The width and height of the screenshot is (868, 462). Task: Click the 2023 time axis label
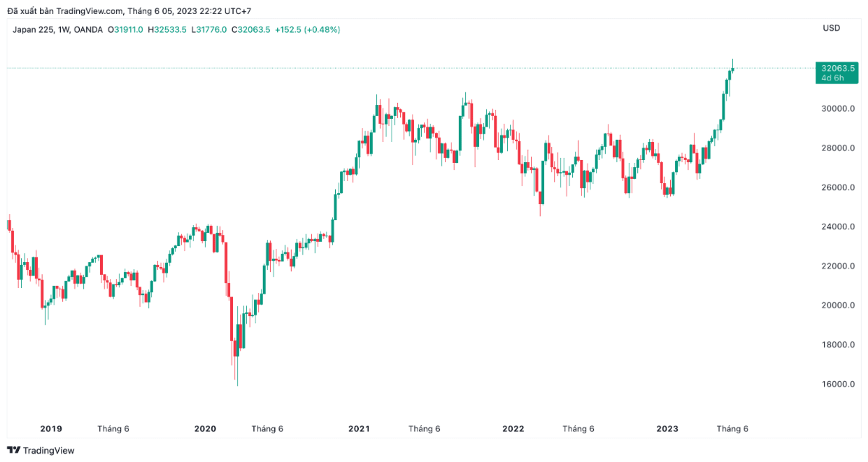tap(667, 429)
